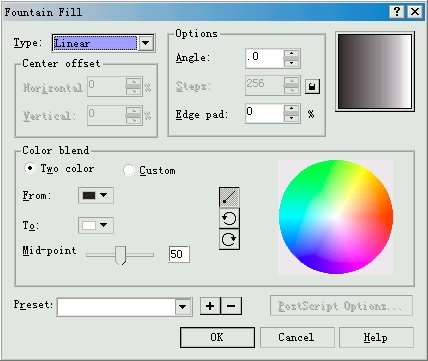The width and height of the screenshot is (428, 361).
Task: Click OK to apply the fill
Action: [217, 337]
